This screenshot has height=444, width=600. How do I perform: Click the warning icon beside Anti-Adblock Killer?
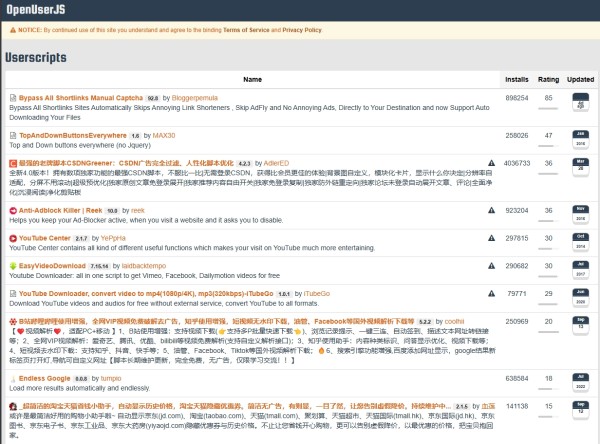coord(491,210)
